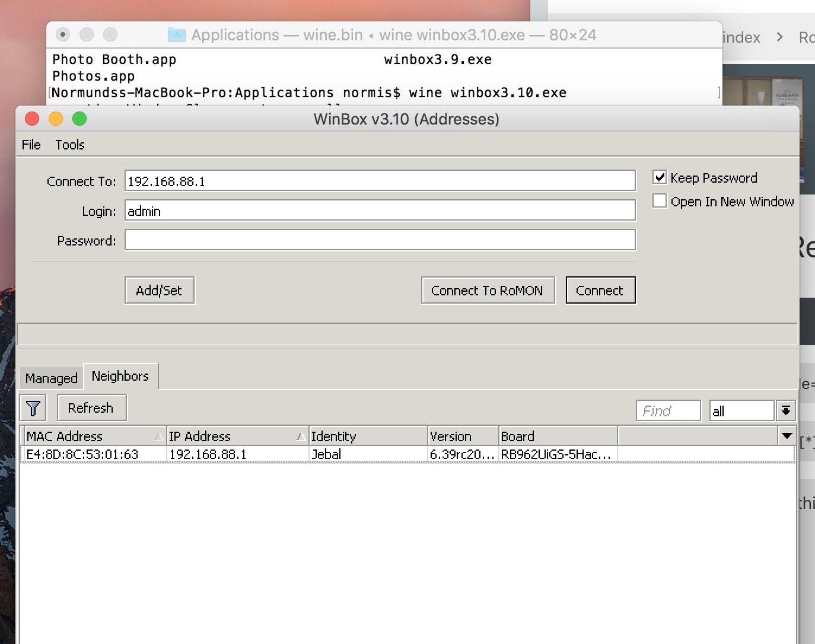Click the Applications folder icon in terminal title
The image size is (815, 644).
coord(176,35)
